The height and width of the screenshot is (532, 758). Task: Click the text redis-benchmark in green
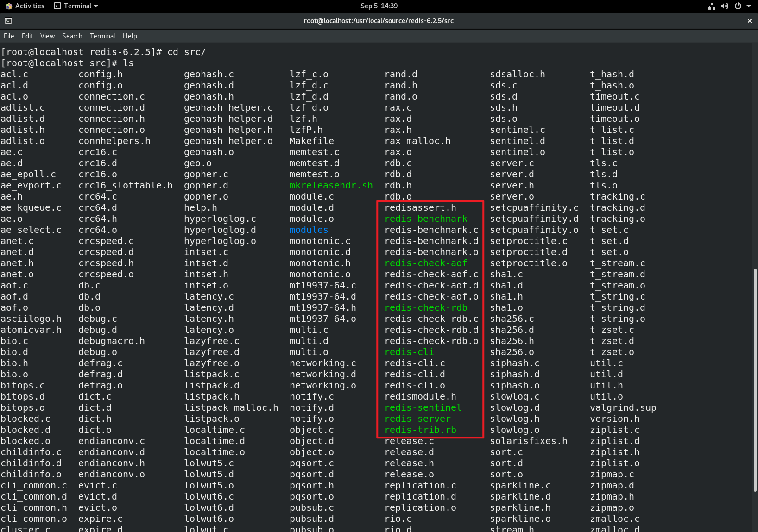[x=426, y=219]
